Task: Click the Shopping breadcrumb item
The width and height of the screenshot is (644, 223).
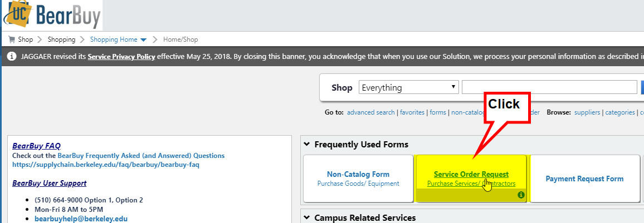Action: [x=61, y=39]
